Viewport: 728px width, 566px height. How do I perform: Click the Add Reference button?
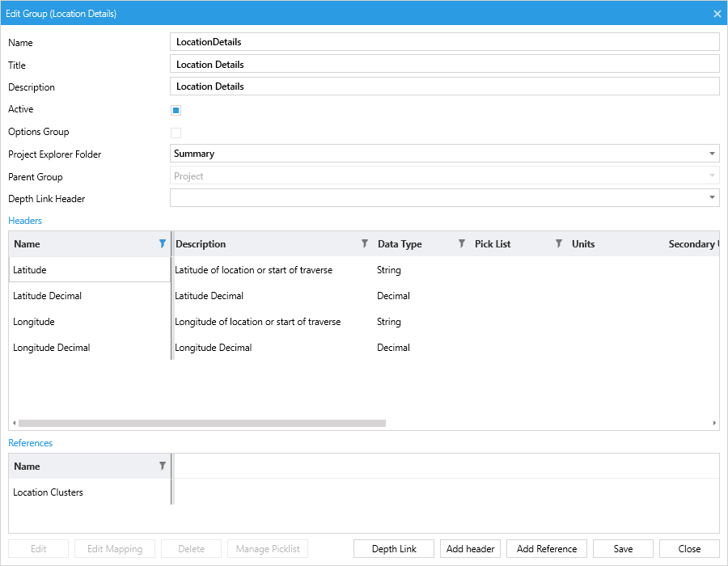(x=547, y=549)
